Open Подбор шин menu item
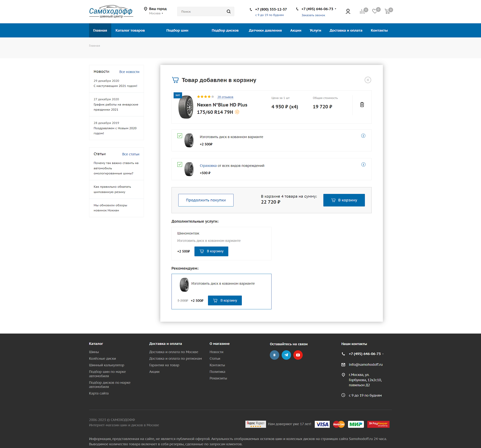The width and height of the screenshot is (481, 448). click(x=177, y=30)
